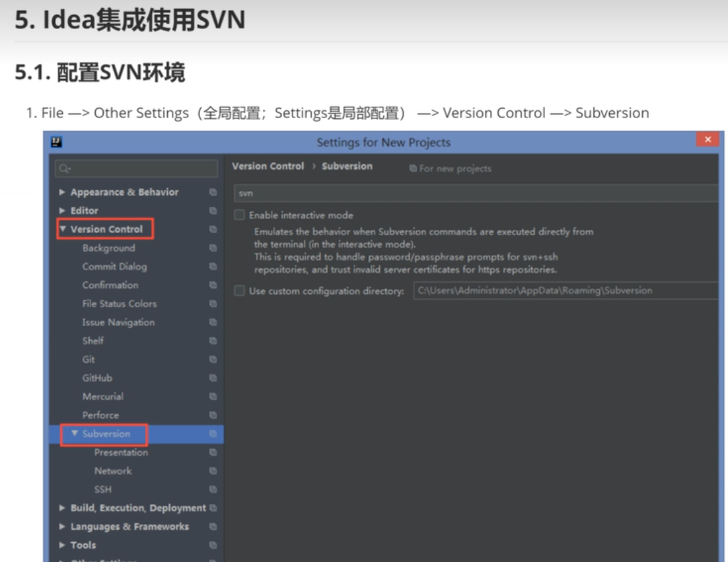Click the copy icon in the Perforce row
Screen dimensions: 728x562
[213, 415]
